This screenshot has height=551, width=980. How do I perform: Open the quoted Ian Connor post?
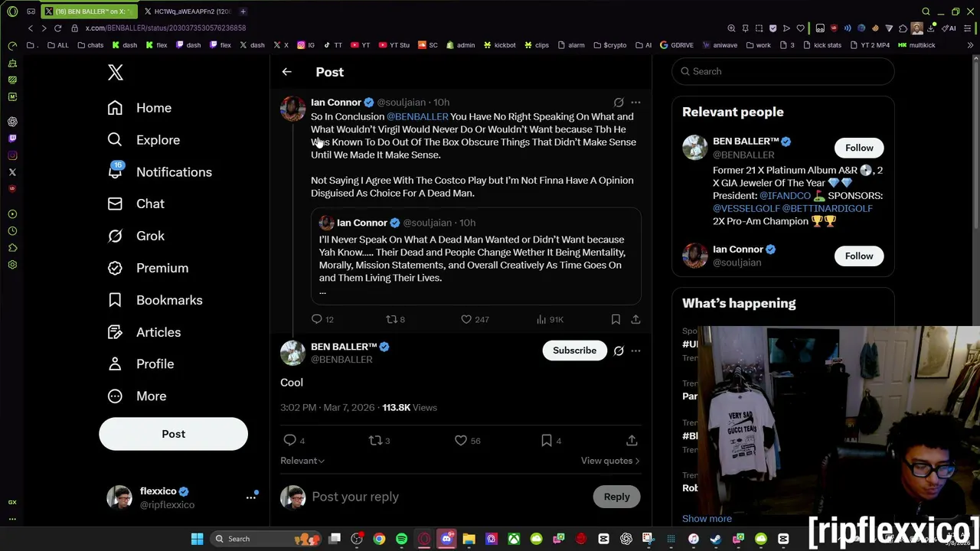point(475,256)
